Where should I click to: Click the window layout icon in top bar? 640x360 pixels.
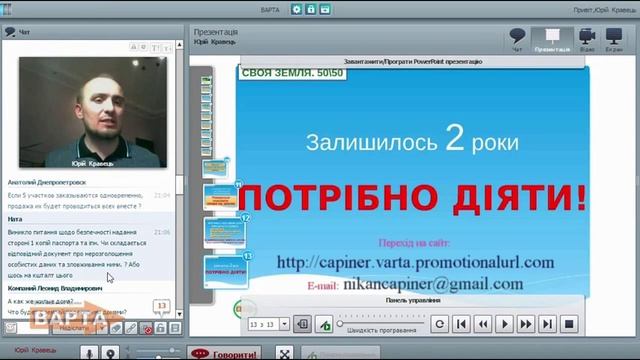tap(325, 9)
